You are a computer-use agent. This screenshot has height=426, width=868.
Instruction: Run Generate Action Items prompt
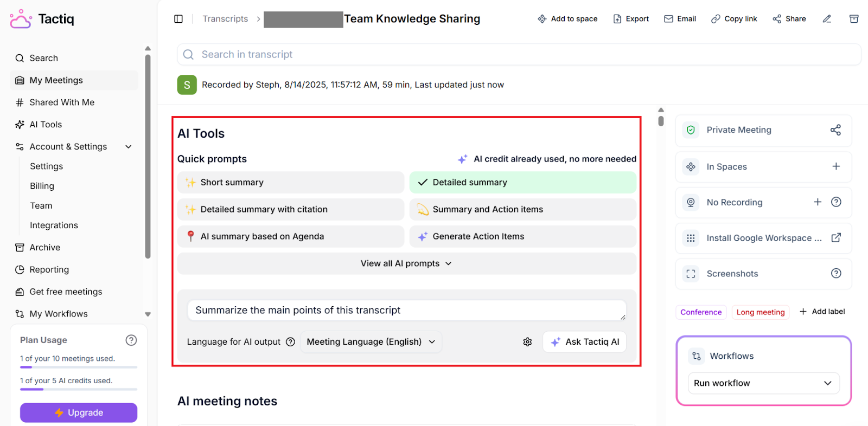[523, 237]
